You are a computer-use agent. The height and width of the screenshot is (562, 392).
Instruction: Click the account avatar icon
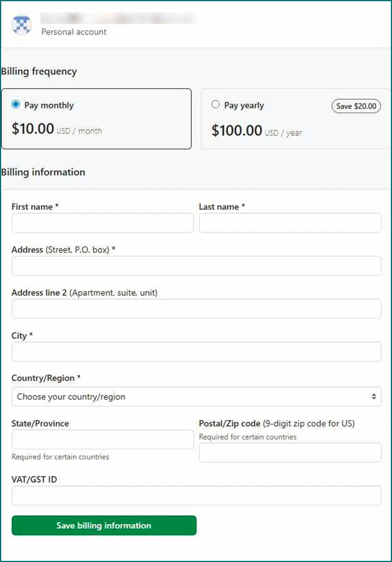(22, 25)
